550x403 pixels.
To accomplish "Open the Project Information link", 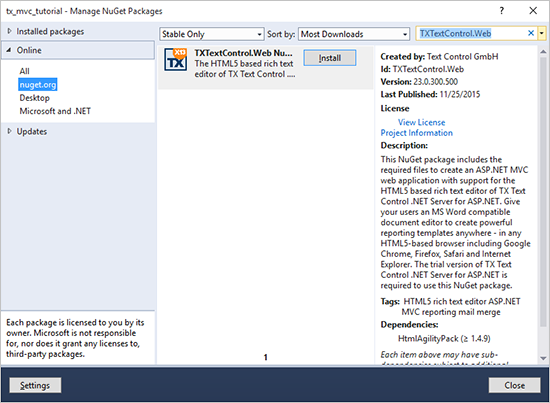I will 417,133.
